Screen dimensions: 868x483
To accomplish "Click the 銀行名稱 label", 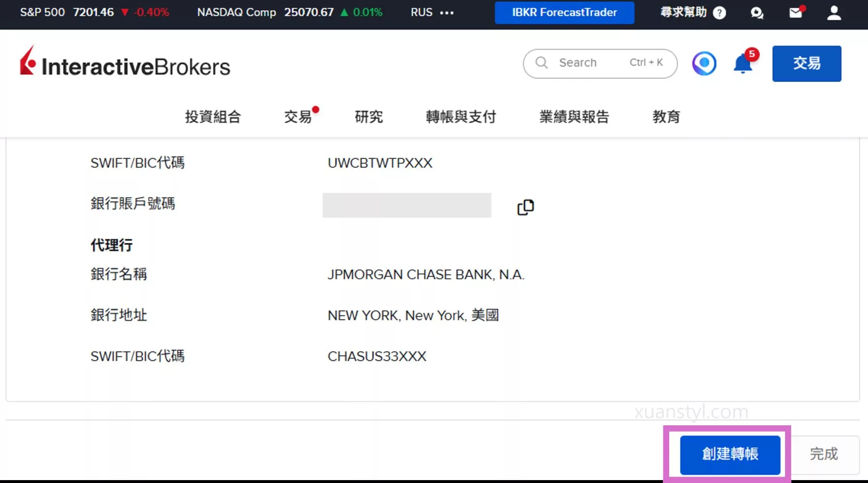I will (x=119, y=274).
